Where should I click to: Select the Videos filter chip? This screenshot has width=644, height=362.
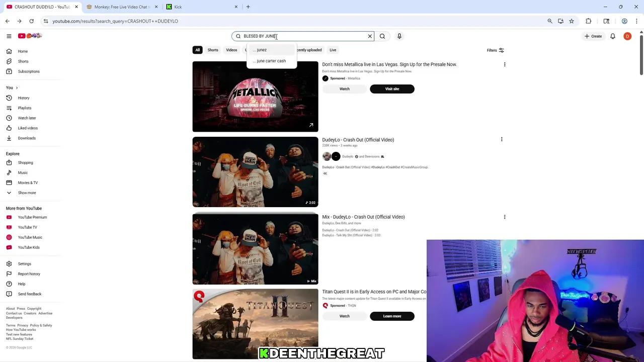pos(231,50)
